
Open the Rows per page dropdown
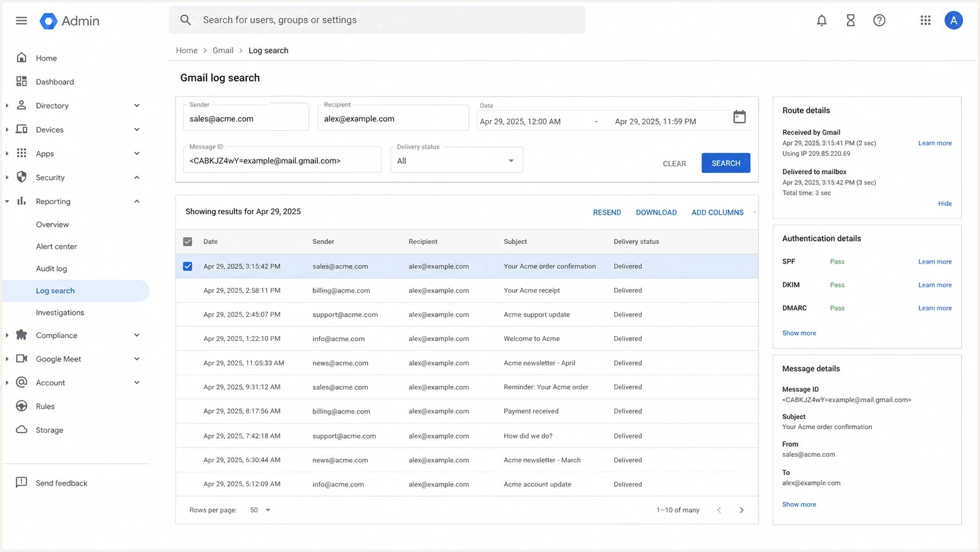pos(260,510)
